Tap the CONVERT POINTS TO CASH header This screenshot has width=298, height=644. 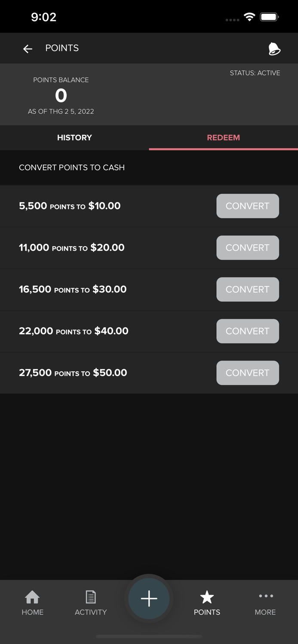pyautogui.click(x=72, y=167)
